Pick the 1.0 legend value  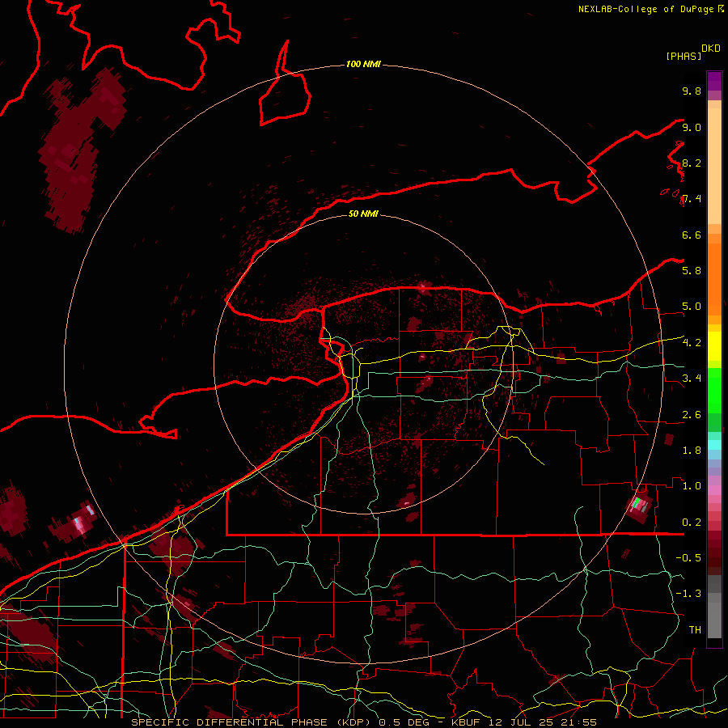(x=692, y=486)
